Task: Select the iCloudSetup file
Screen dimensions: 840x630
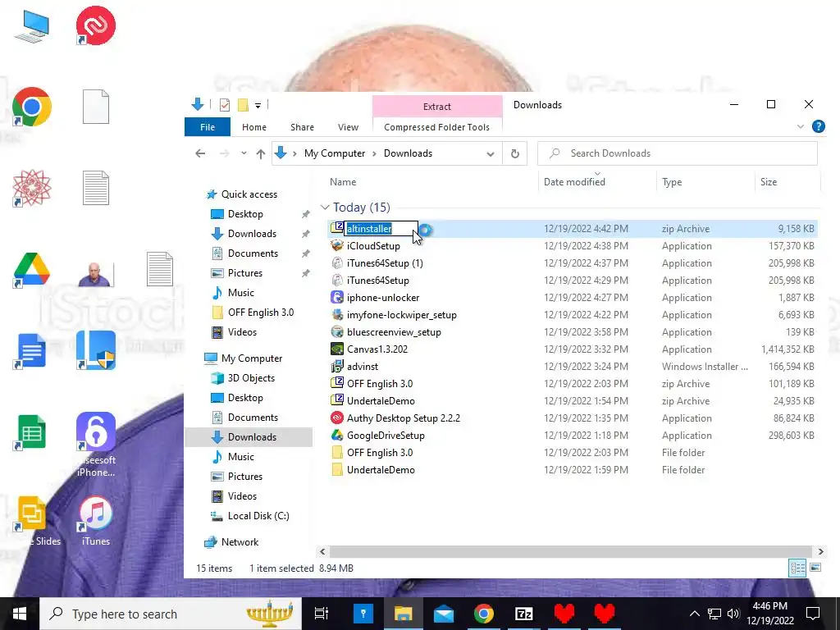Action: (x=373, y=246)
